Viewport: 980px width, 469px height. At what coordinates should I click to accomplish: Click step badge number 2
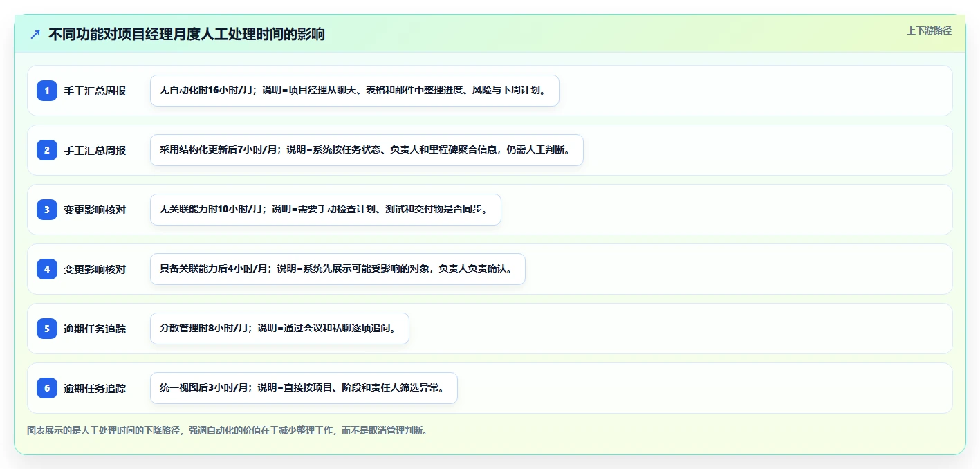pyautogui.click(x=47, y=150)
